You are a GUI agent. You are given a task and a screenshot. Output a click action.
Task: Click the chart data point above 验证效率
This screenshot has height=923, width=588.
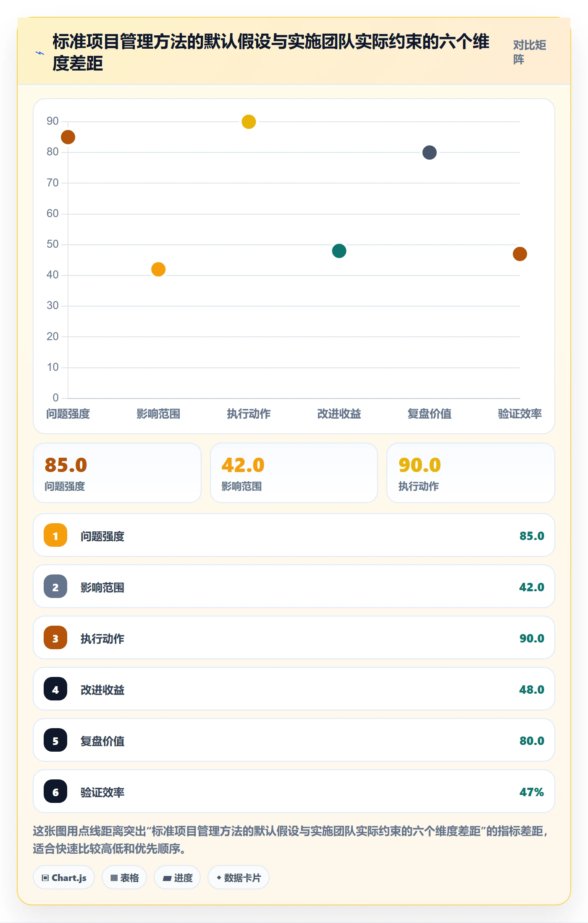click(520, 254)
